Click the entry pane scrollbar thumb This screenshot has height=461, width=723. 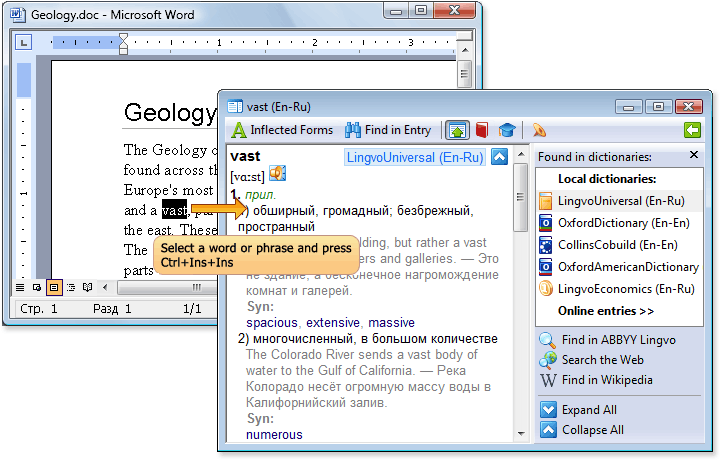coord(521,197)
